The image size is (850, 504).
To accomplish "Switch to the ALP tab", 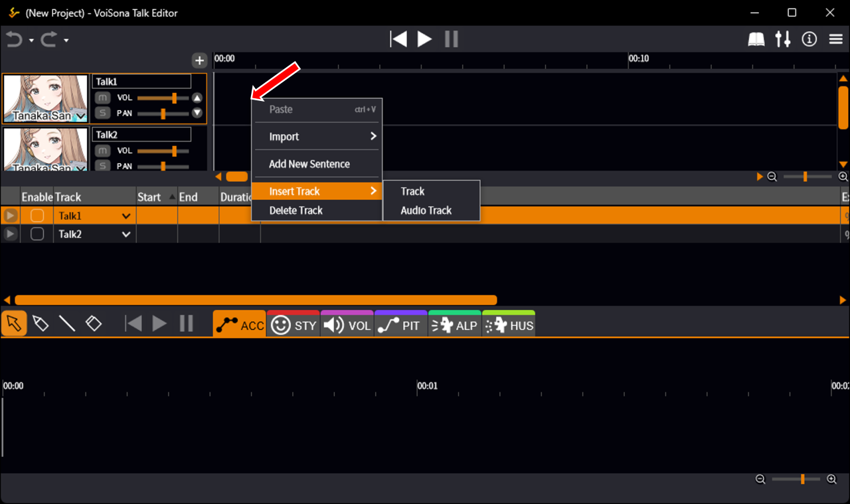I will tap(455, 324).
